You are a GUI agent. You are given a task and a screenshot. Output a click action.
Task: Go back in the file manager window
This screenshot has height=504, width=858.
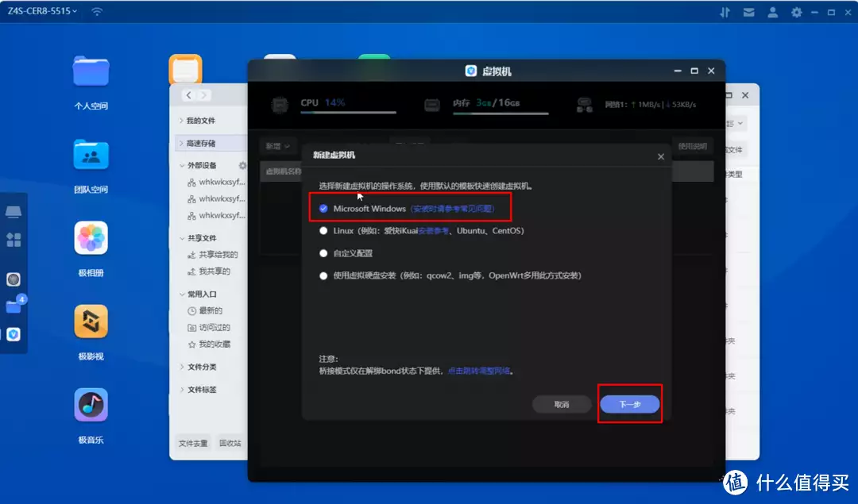189,95
